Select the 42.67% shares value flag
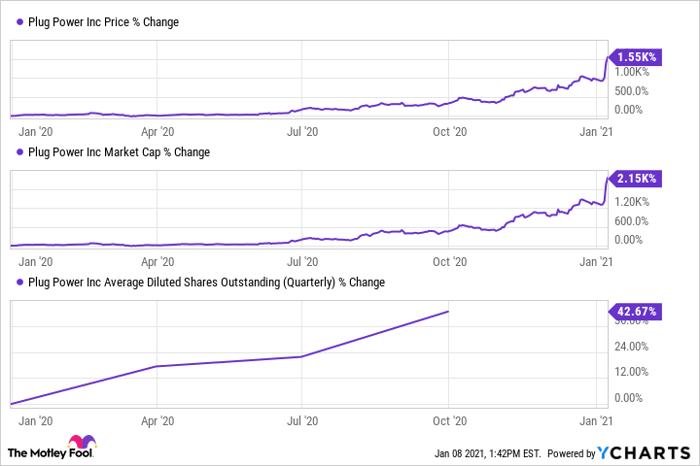The image size is (700, 466). pyautogui.click(x=634, y=312)
